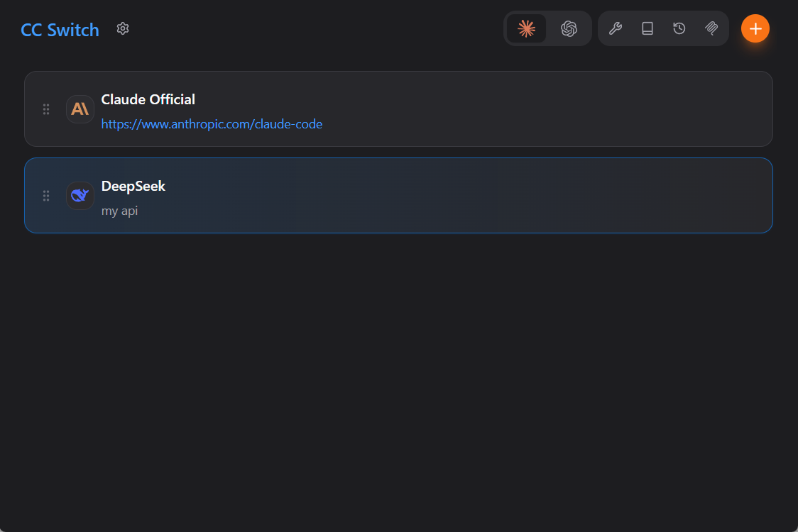This screenshot has width=798, height=532.
Task: Switch to the Claude app tab
Action: pos(526,28)
